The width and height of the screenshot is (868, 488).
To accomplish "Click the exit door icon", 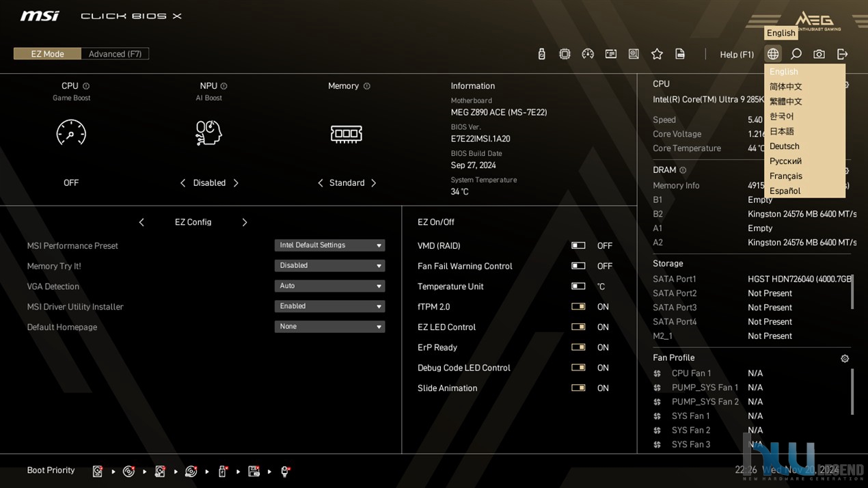I will (842, 54).
